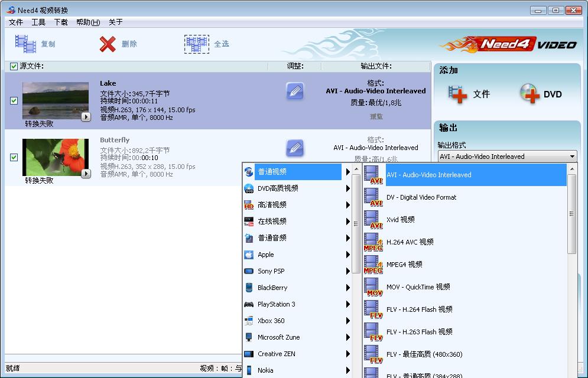Select AVI - Audio-Video Interleaved format icon
This screenshot has width=588, height=378.
pos(373,175)
